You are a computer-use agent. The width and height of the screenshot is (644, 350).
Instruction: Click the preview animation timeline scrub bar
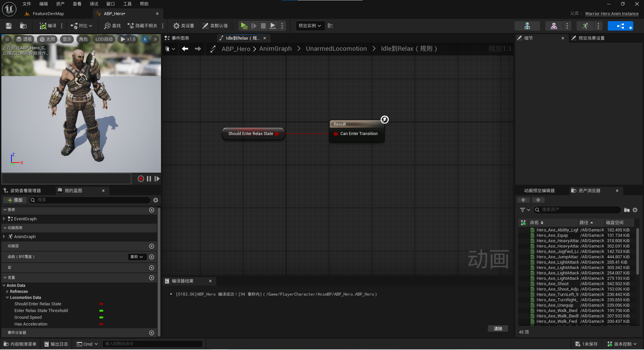tap(66, 179)
